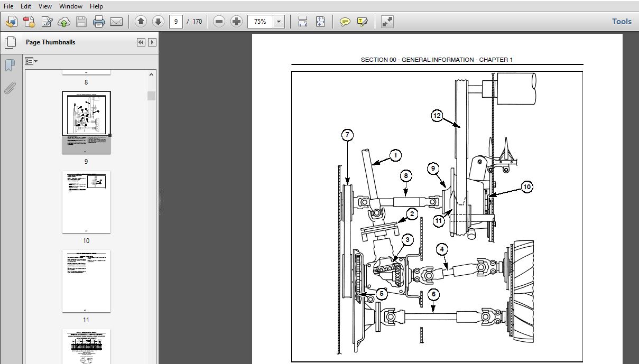This screenshot has height=364, width=639.
Task: Enter read mode with expand icon
Action: click(387, 22)
